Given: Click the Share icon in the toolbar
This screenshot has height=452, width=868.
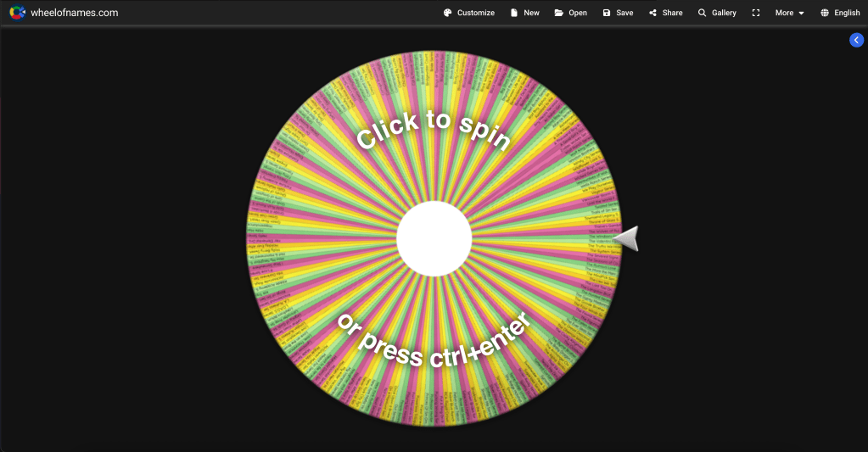Looking at the screenshot, I should coord(652,13).
